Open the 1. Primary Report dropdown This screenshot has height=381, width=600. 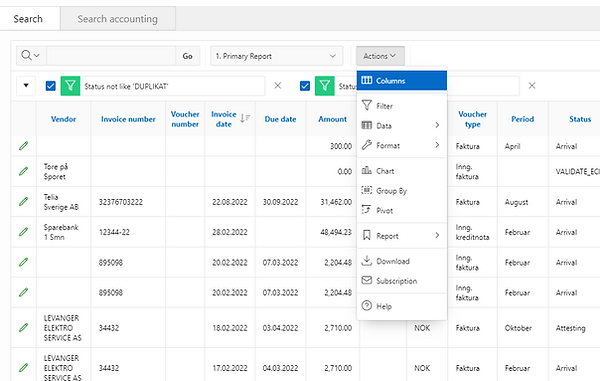point(276,56)
